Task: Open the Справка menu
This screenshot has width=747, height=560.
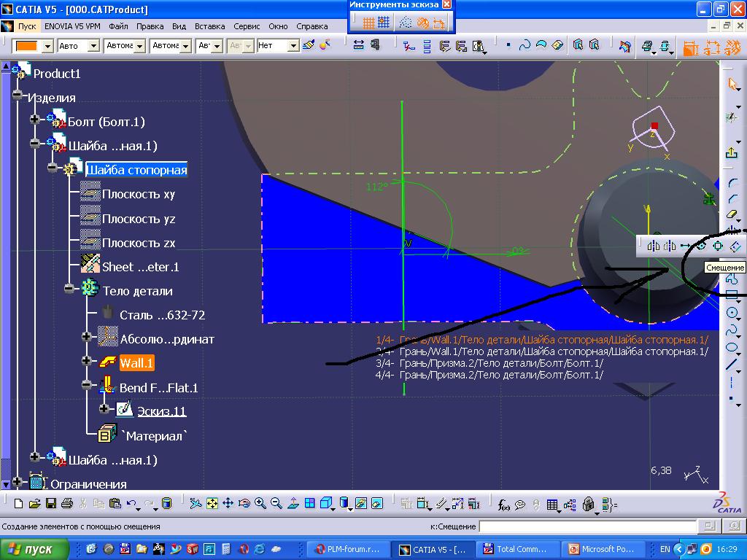Action: (312, 26)
